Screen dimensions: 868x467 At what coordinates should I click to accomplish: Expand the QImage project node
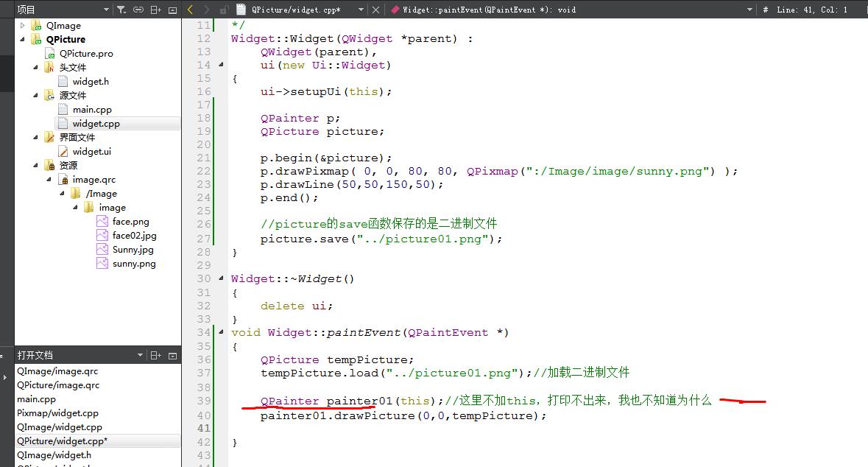click(22, 25)
